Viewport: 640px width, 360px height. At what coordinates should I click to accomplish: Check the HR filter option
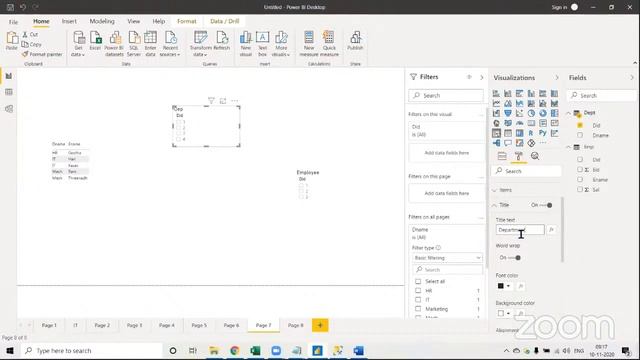(418, 291)
